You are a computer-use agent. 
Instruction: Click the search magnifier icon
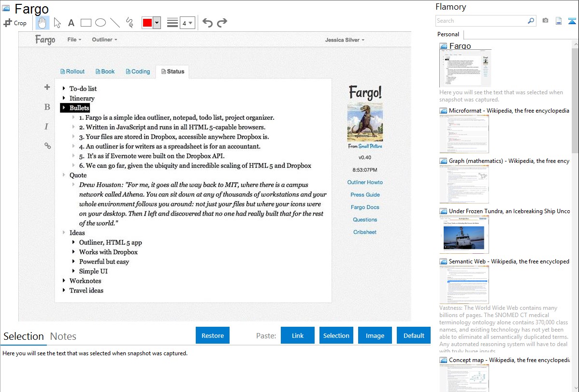531,21
